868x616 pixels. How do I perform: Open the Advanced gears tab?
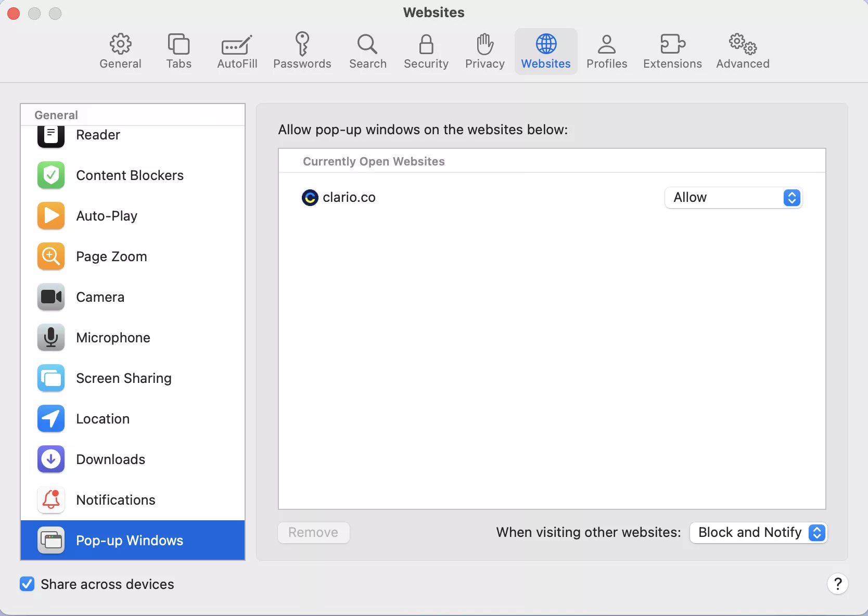click(x=742, y=52)
